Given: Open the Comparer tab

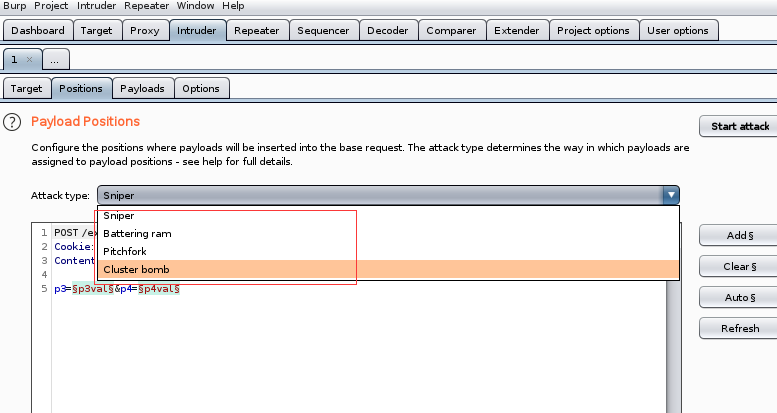Looking at the screenshot, I should (x=451, y=30).
